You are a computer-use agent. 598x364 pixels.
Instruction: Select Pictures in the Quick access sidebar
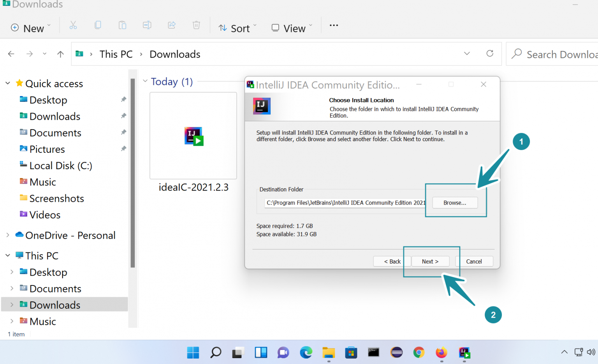[47, 149]
